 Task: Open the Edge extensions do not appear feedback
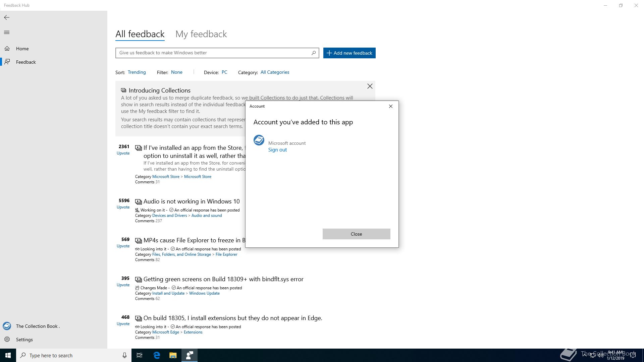[233, 318]
